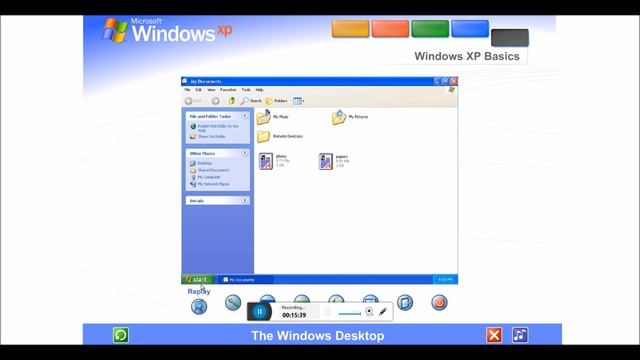
Task: Open the Favorites menu
Action: 228,90
